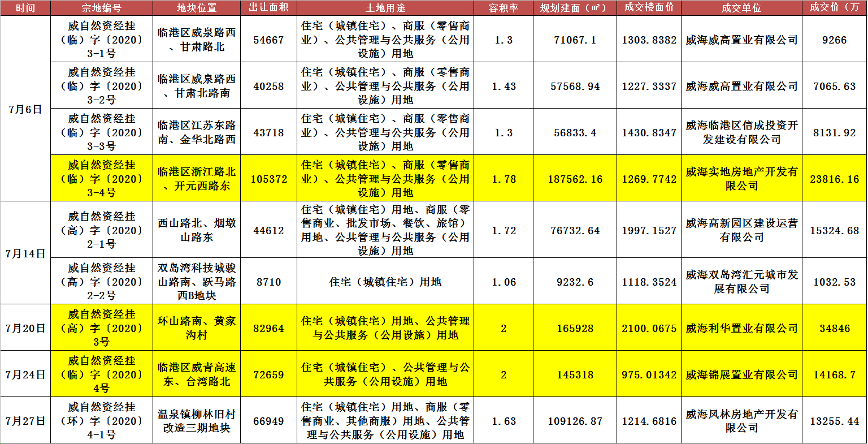Click the 7月6日 date cell
The width and height of the screenshot is (868, 444).
[x=25, y=109]
